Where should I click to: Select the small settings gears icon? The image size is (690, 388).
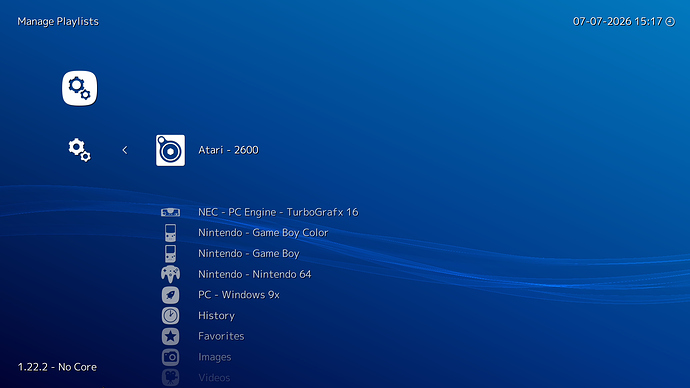pos(80,150)
